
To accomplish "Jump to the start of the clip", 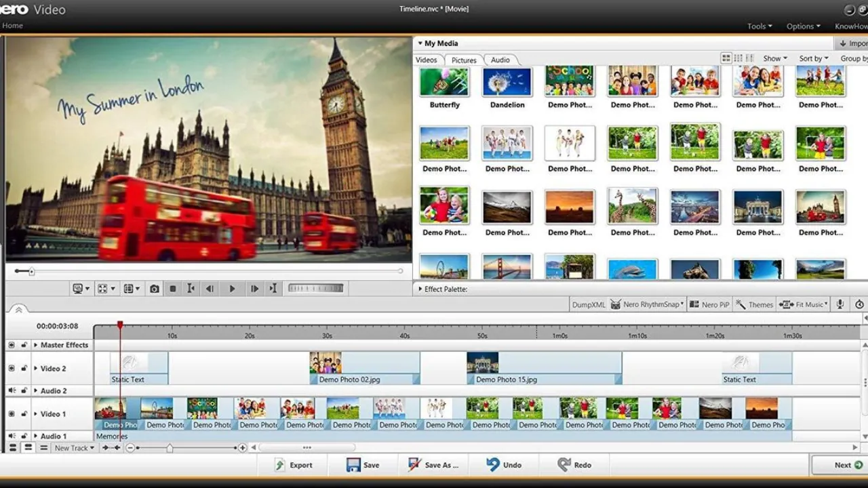I will [191, 289].
